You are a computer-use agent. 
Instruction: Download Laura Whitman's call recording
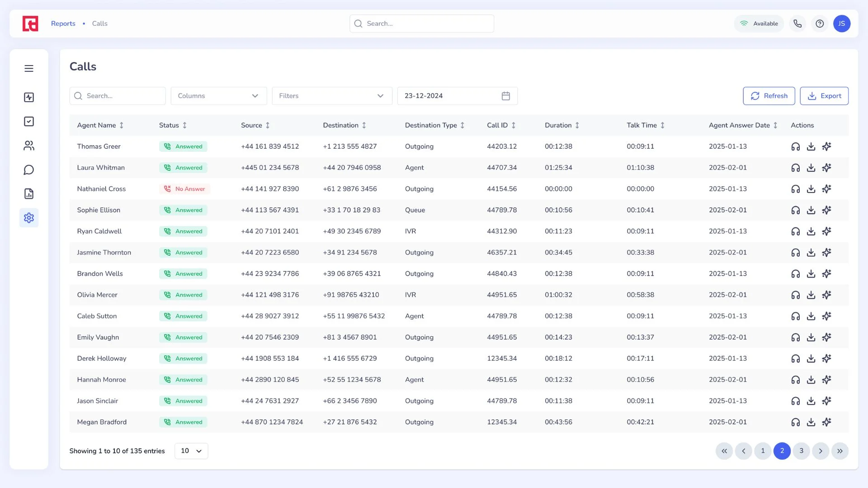tap(811, 168)
